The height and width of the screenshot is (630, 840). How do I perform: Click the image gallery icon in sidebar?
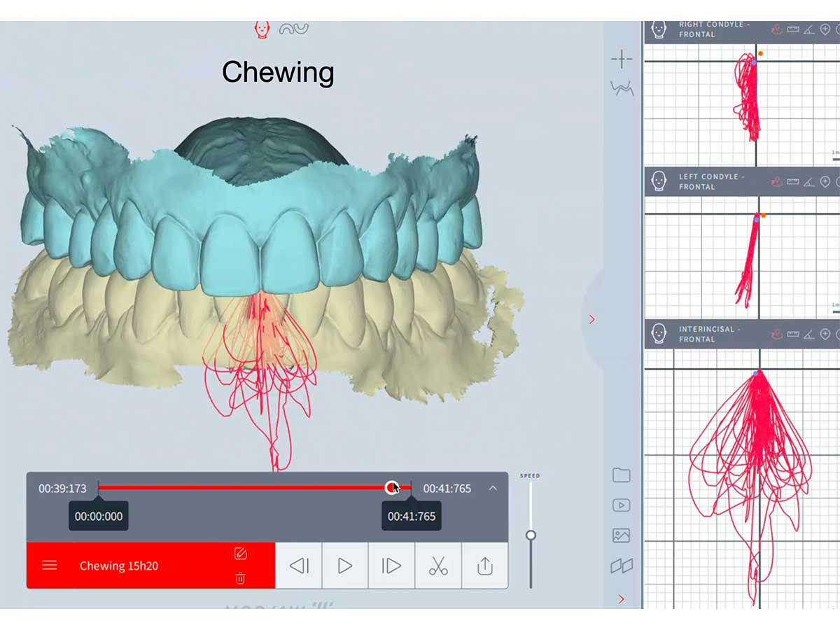point(621,535)
